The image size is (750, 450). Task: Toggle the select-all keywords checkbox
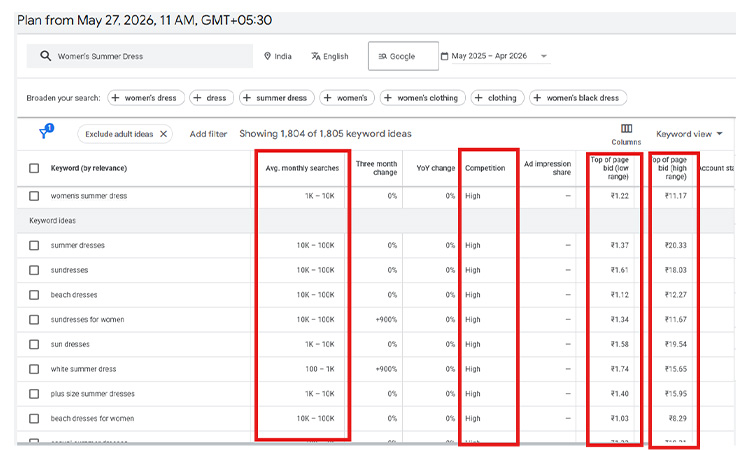(34, 168)
